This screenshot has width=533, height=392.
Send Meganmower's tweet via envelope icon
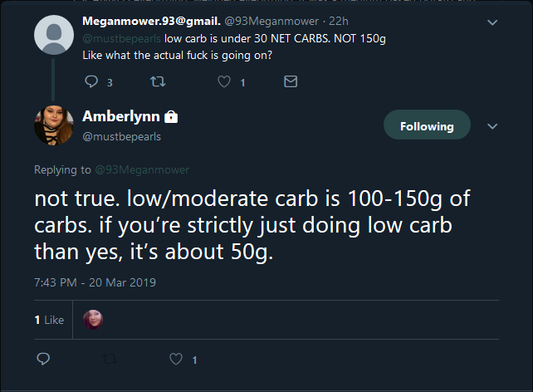click(291, 81)
